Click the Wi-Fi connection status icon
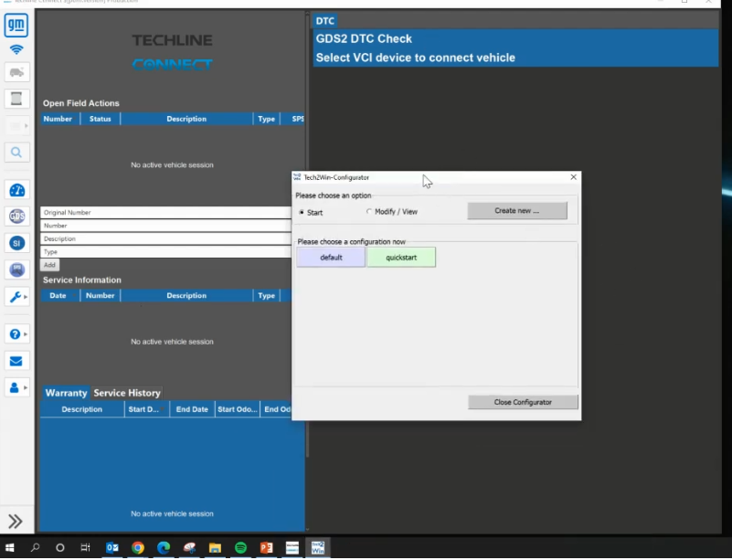Viewport: 732px width, 560px height. 16,49
